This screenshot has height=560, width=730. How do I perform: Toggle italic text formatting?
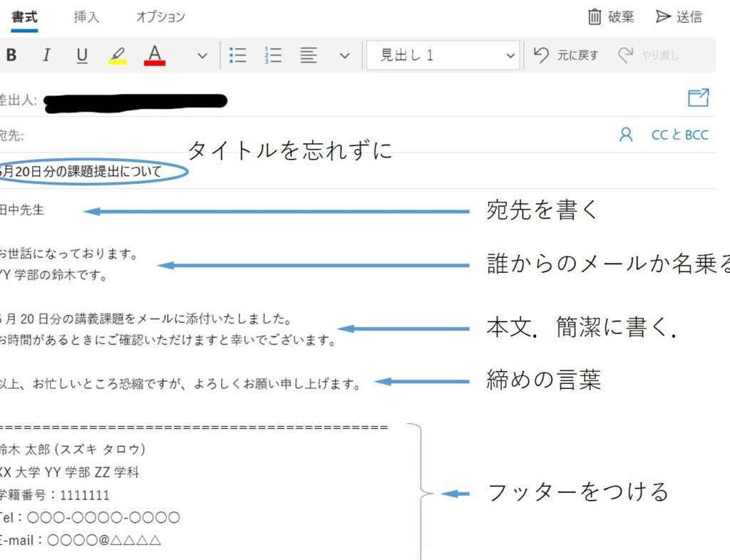click(x=46, y=56)
